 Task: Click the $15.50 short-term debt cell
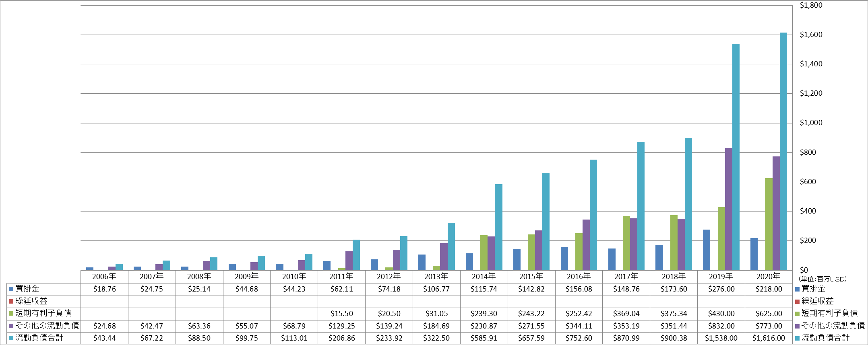coord(342,314)
